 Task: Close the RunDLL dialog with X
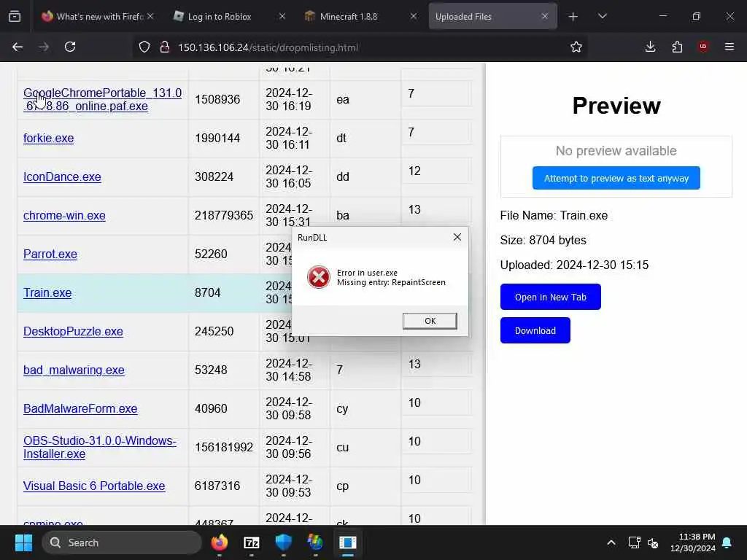click(457, 237)
